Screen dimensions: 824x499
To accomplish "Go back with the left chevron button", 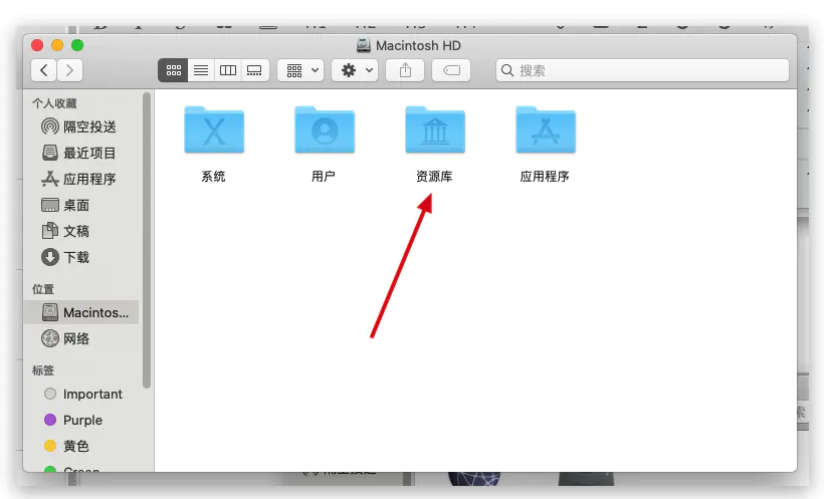I will pos(44,70).
